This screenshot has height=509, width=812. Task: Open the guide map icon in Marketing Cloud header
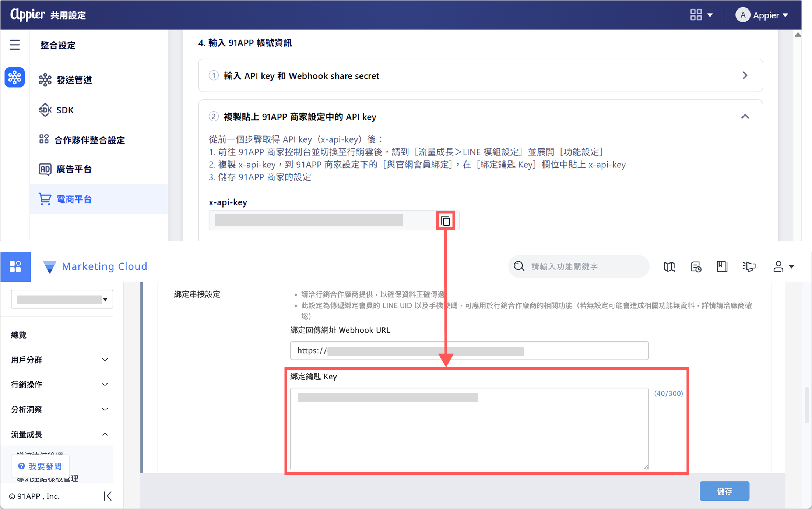[x=669, y=266]
